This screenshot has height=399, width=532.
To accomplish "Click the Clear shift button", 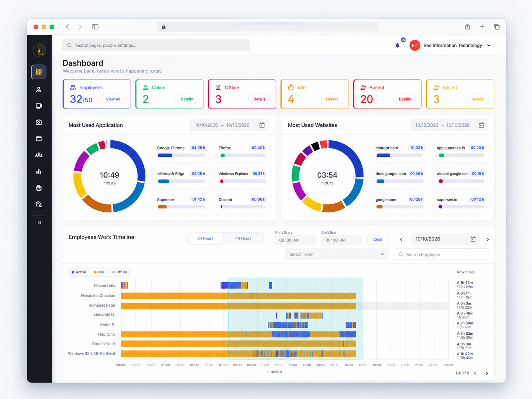I will click(378, 240).
